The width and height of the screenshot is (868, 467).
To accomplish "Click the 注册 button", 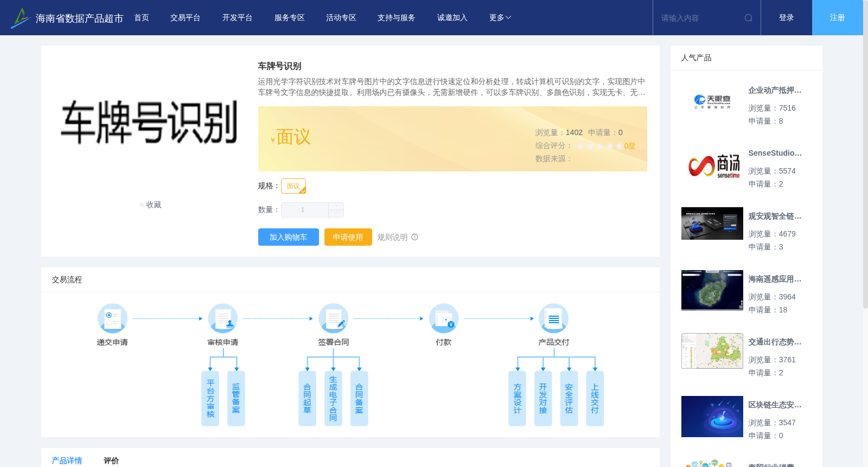I will click(838, 18).
